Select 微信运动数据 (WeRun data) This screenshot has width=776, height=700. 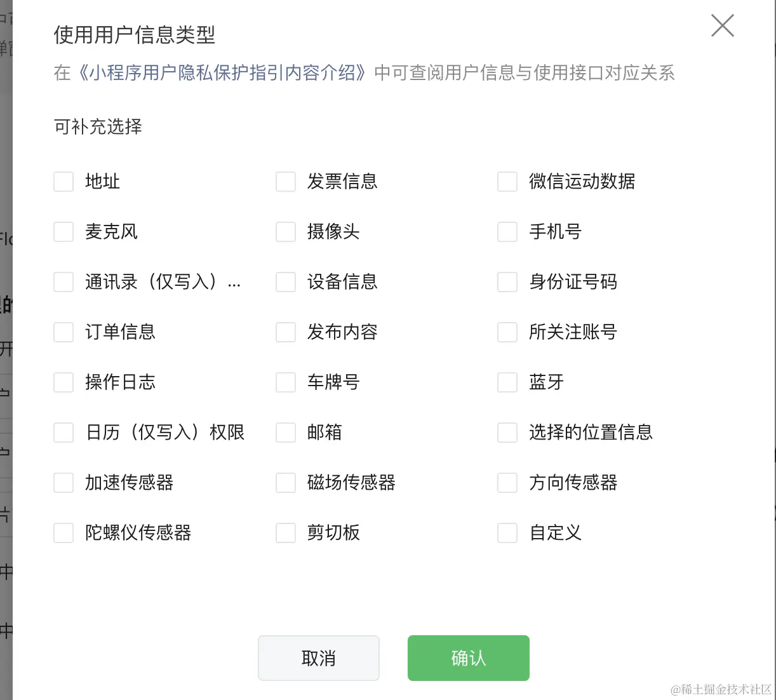tap(507, 182)
